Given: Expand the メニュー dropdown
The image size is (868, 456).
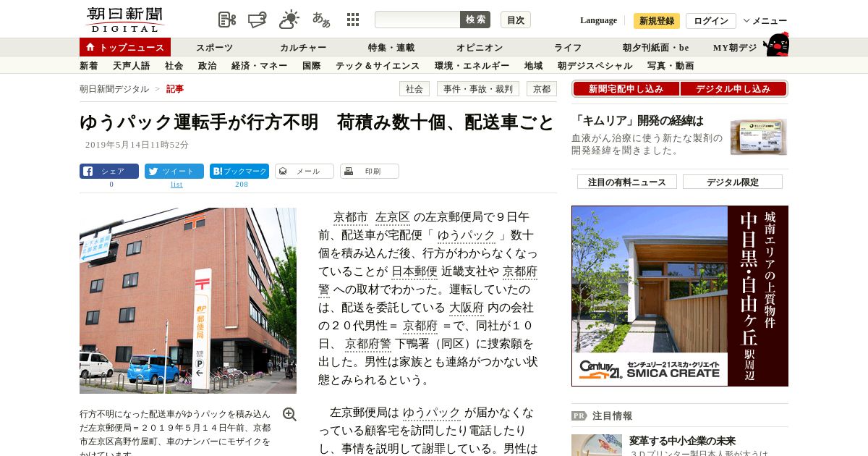Looking at the screenshot, I should coord(765,21).
